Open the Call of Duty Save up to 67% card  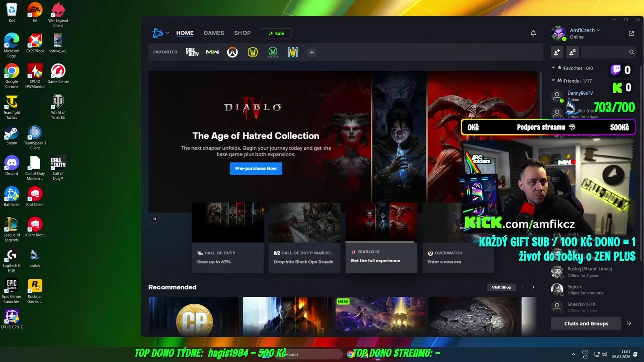point(228,237)
